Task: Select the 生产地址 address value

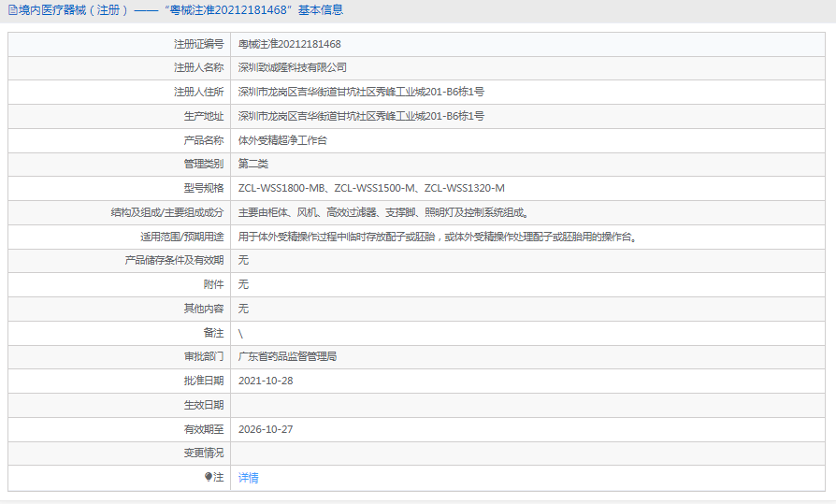Action: pos(361,116)
